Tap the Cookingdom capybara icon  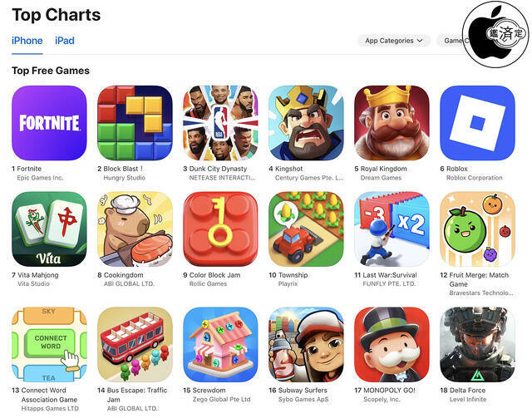pos(135,229)
